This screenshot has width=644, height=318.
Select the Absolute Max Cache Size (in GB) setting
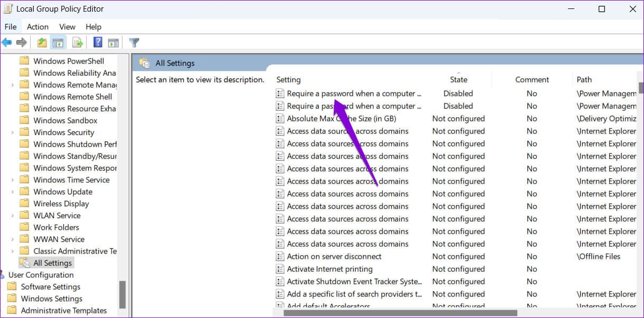(x=342, y=119)
